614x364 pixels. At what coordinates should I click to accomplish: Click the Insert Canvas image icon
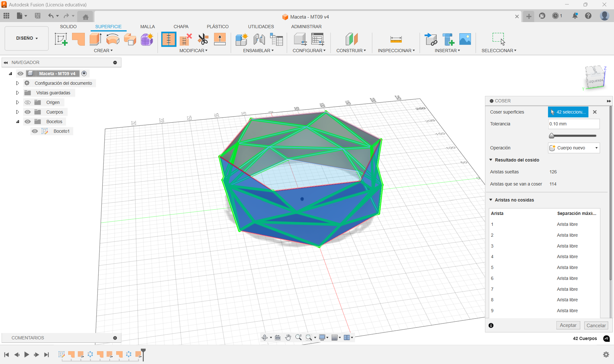click(x=465, y=39)
